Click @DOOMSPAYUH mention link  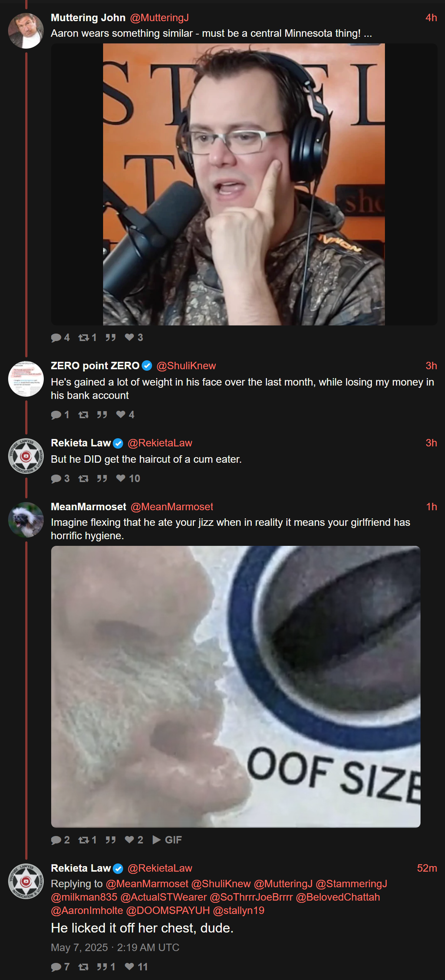[168, 910]
